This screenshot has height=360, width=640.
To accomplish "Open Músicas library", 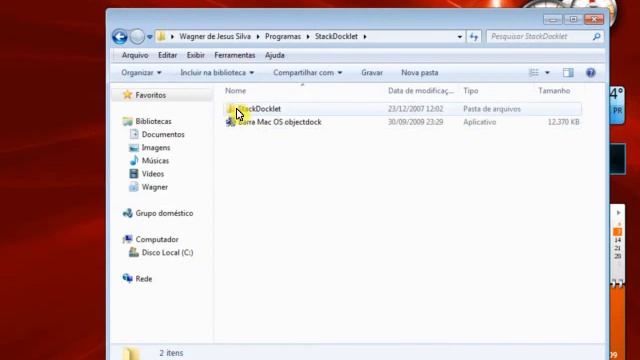I will pos(155,160).
